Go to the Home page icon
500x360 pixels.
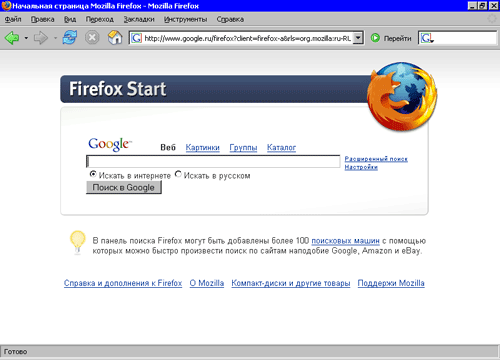click(x=115, y=38)
